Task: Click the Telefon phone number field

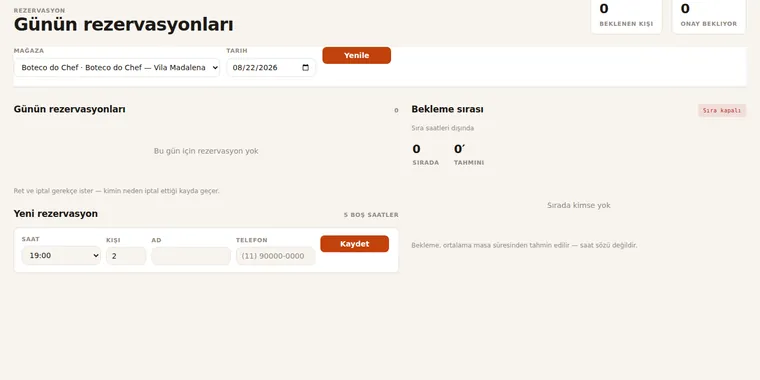Action: pos(275,256)
